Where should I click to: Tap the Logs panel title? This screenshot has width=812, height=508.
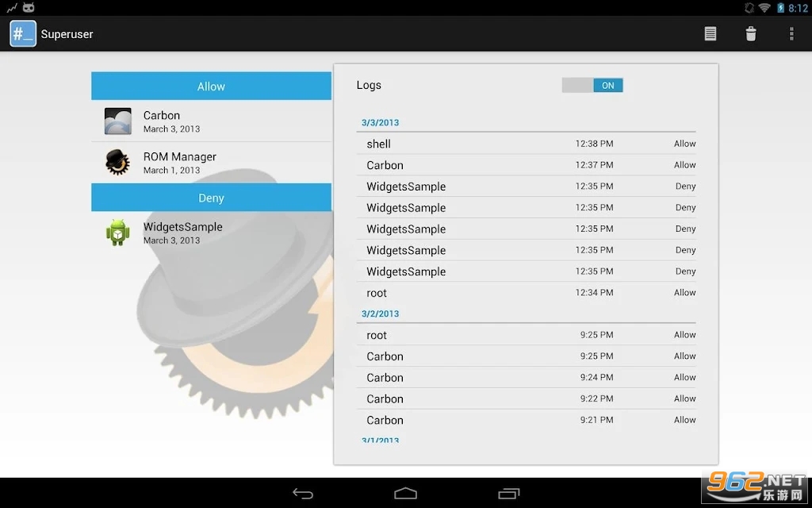369,85
